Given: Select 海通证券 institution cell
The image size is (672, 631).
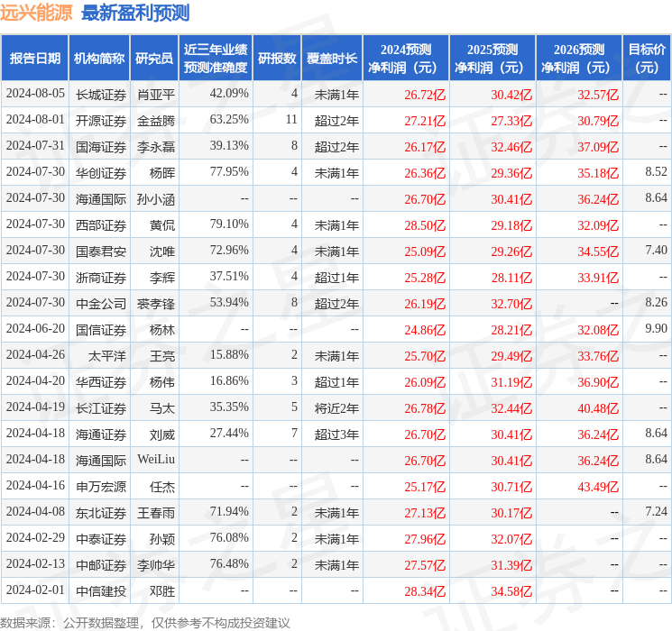Looking at the screenshot, I should (x=101, y=434).
